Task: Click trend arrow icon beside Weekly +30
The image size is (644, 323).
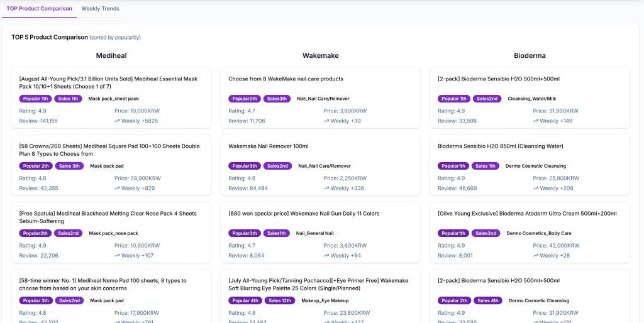Action: [326, 121]
